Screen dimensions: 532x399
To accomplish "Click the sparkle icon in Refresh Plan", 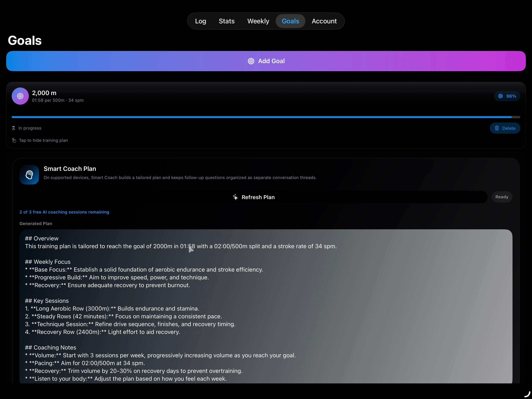I will pos(235,197).
